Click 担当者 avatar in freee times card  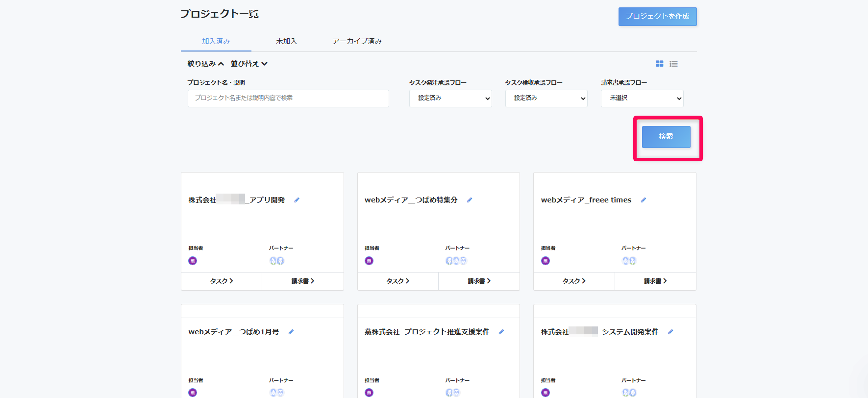pyautogui.click(x=546, y=261)
